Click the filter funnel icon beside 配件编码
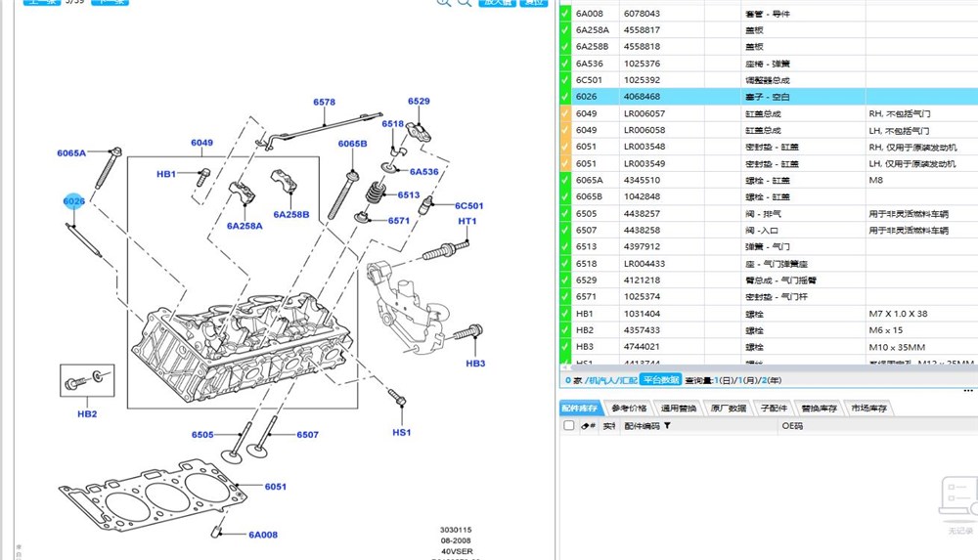This screenshot has height=560, width=978. (667, 426)
